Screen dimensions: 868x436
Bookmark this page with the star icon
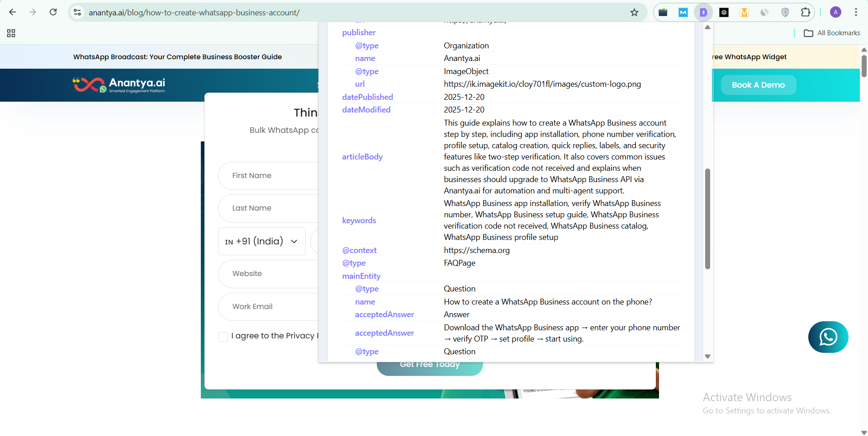pos(634,12)
